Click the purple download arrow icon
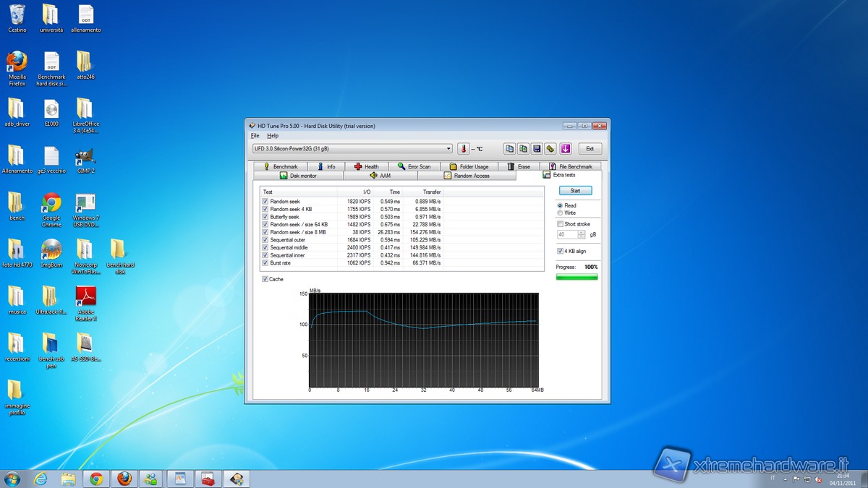 tap(566, 149)
